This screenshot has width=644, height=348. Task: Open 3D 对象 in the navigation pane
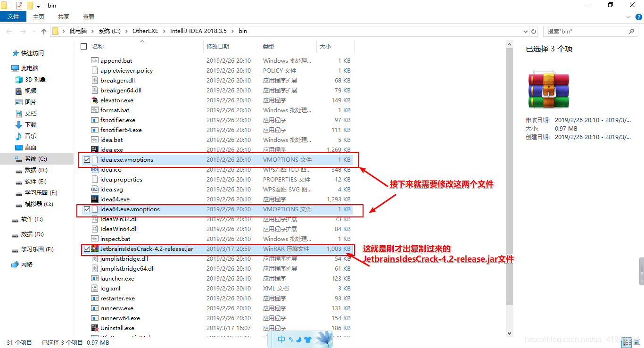pyautogui.click(x=35, y=79)
